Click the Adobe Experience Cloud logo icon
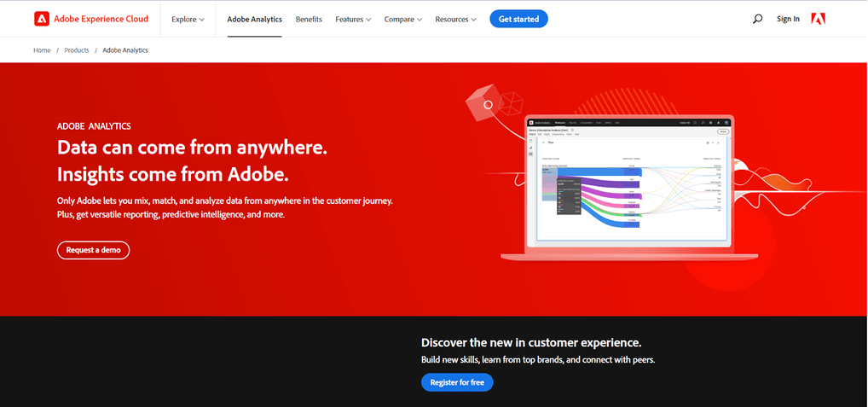Image resolution: width=868 pixels, height=407 pixels. coord(42,19)
